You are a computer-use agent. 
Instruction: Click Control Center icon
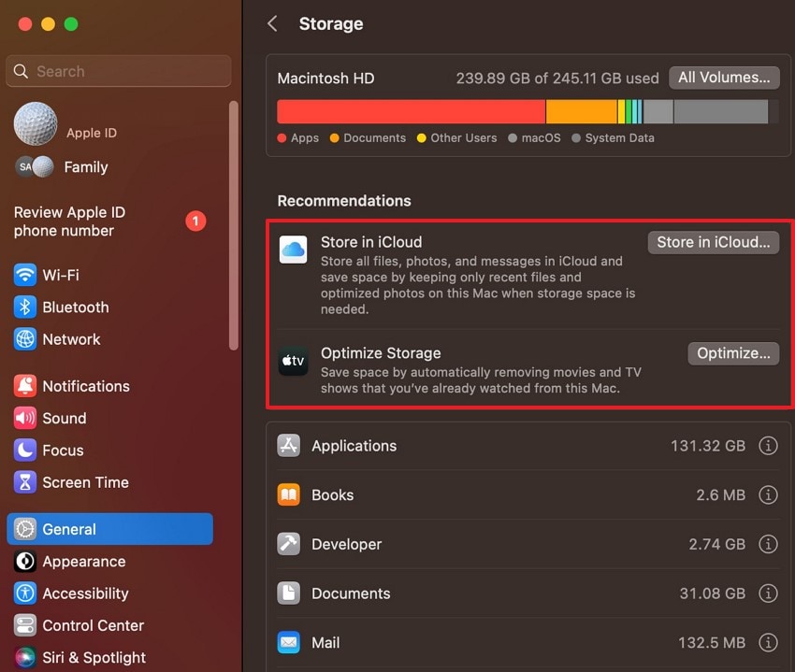click(25, 625)
